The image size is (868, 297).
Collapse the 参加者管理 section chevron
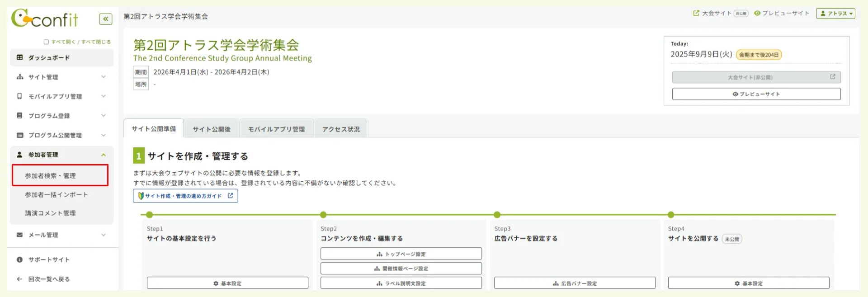coord(104,155)
